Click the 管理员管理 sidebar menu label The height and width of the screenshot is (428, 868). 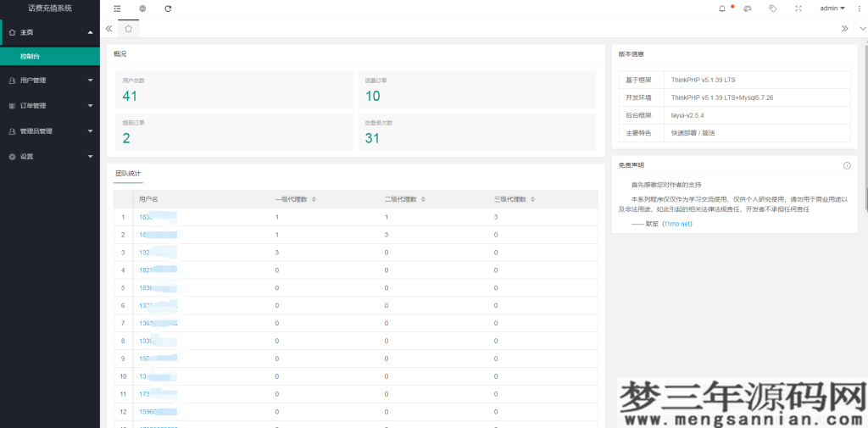pyautogui.click(x=36, y=131)
